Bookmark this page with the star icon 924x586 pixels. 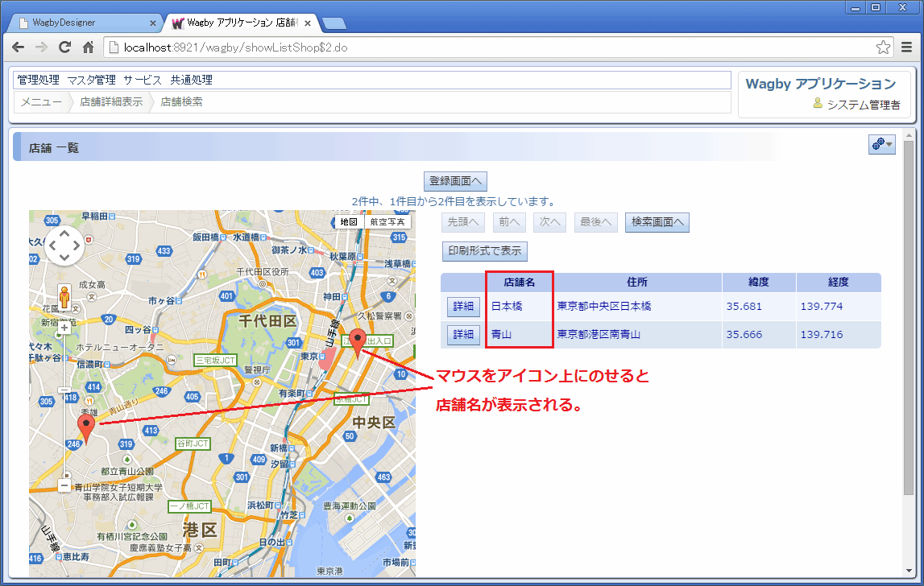pos(883,47)
